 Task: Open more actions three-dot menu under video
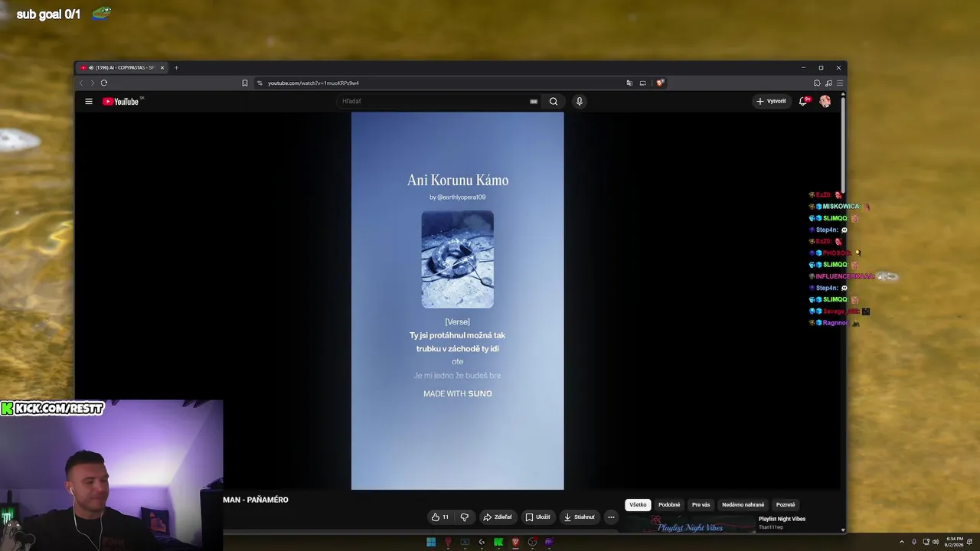611,517
